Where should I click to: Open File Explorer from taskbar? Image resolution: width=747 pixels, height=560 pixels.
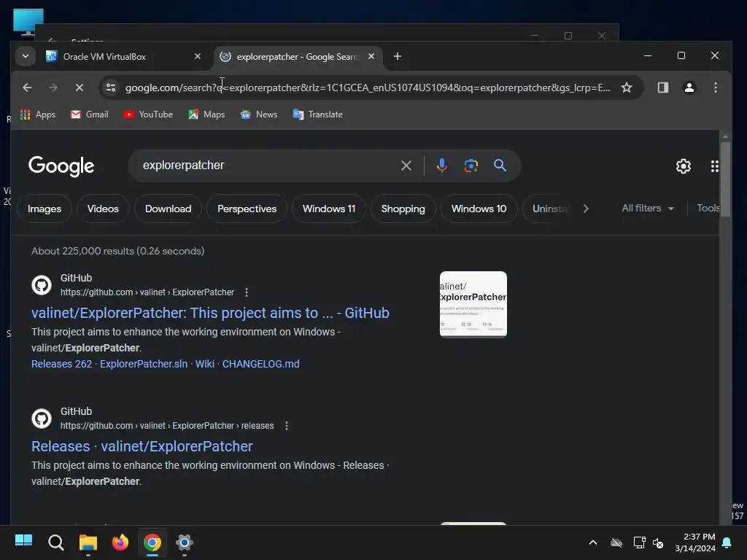pos(88,542)
